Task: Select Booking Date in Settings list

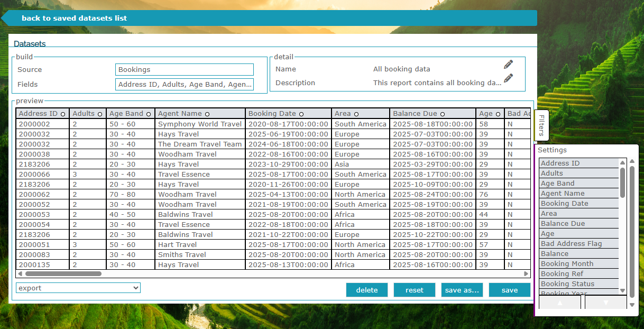Action: point(579,204)
